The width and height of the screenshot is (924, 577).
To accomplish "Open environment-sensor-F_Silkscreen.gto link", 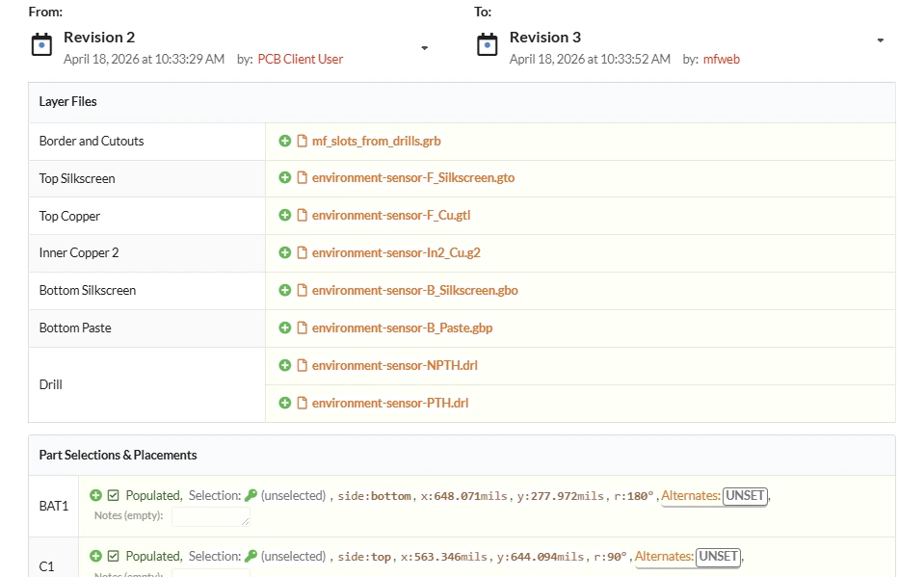I will point(413,177).
